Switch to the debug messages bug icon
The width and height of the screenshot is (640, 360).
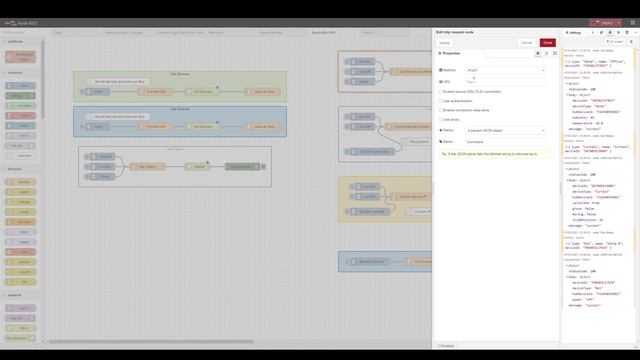tap(610, 32)
